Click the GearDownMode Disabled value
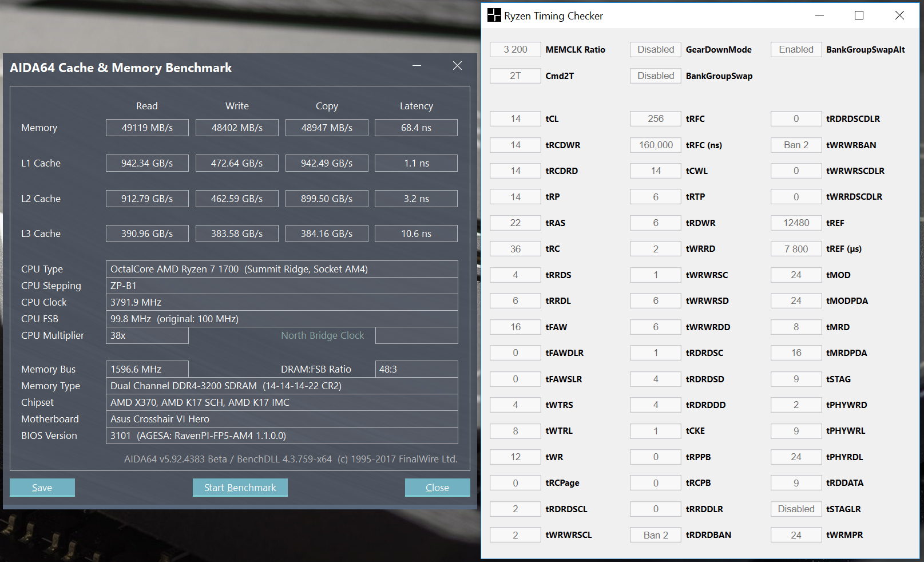 pyautogui.click(x=656, y=49)
